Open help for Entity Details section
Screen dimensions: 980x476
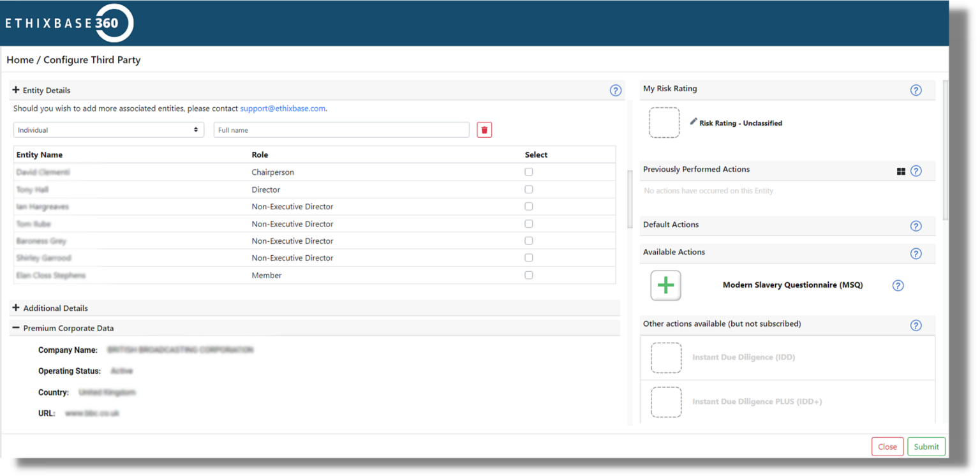[615, 91]
